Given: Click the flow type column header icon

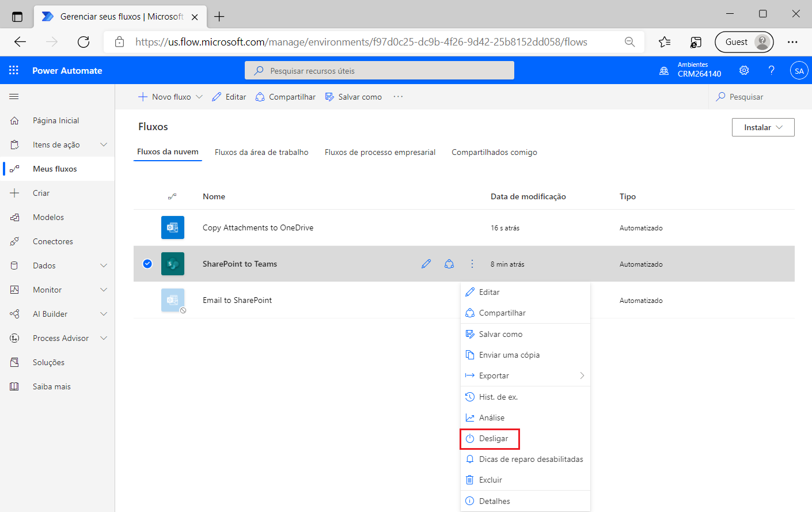Looking at the screenshot, I should (x=172, y=196).
